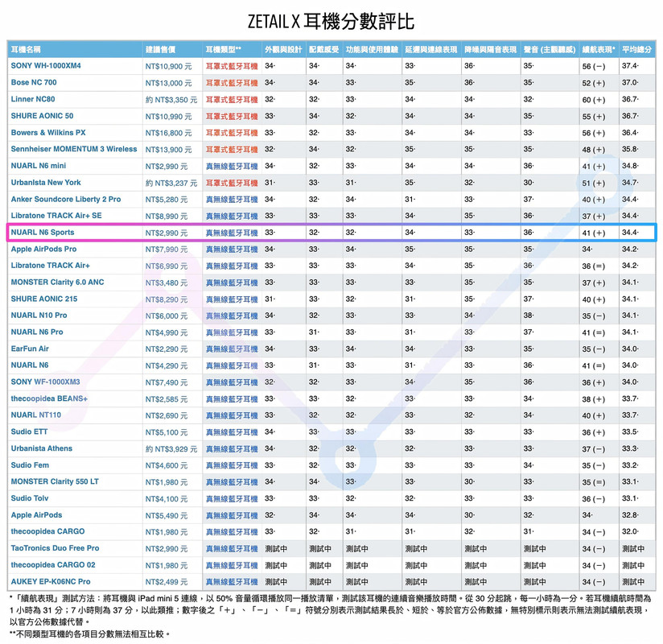Open SHURE AONIC 50 entry
The height and width of the screenshot is (644, 663).
point(43,115)
